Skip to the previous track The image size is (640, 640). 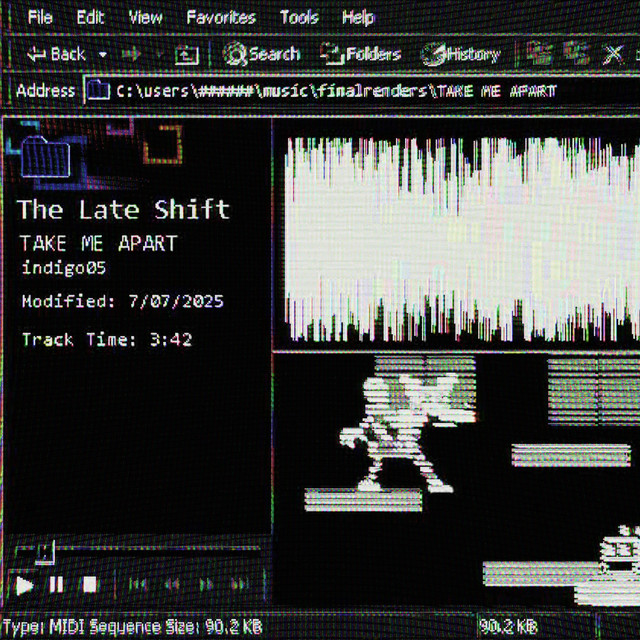tap(138, 584)
